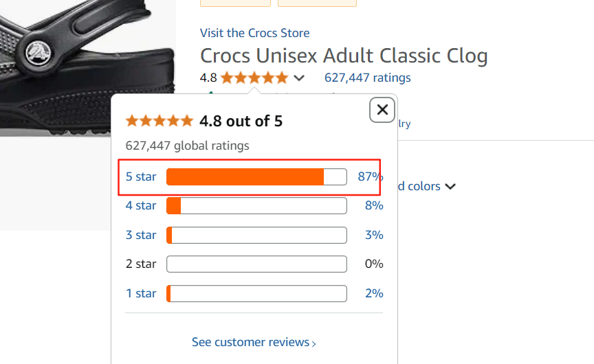Expand the colors dropdown chevron
The image size is (594, 364).
click(450, 186)
